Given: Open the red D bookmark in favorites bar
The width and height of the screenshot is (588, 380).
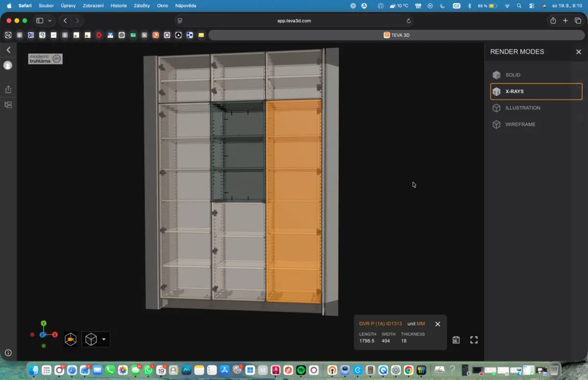Looking at the screenshot, I should [x=99, y=35].
